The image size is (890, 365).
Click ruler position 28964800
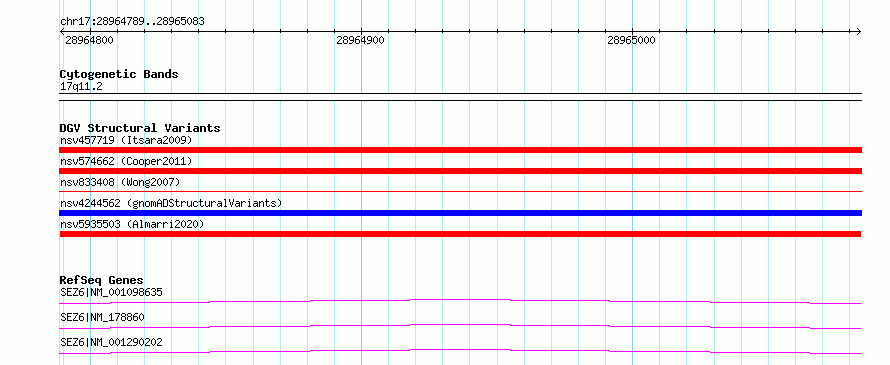[89, 40]
